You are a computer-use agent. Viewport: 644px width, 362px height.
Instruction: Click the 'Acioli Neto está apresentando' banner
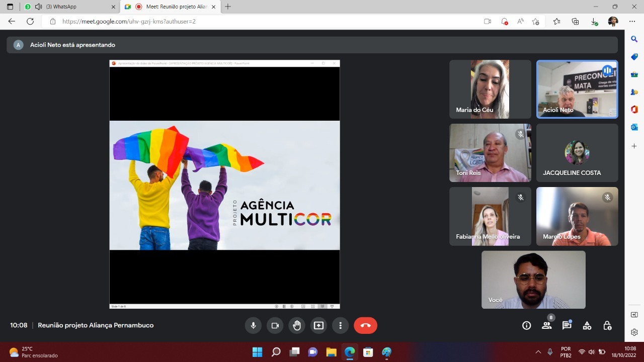pos(312,45)
